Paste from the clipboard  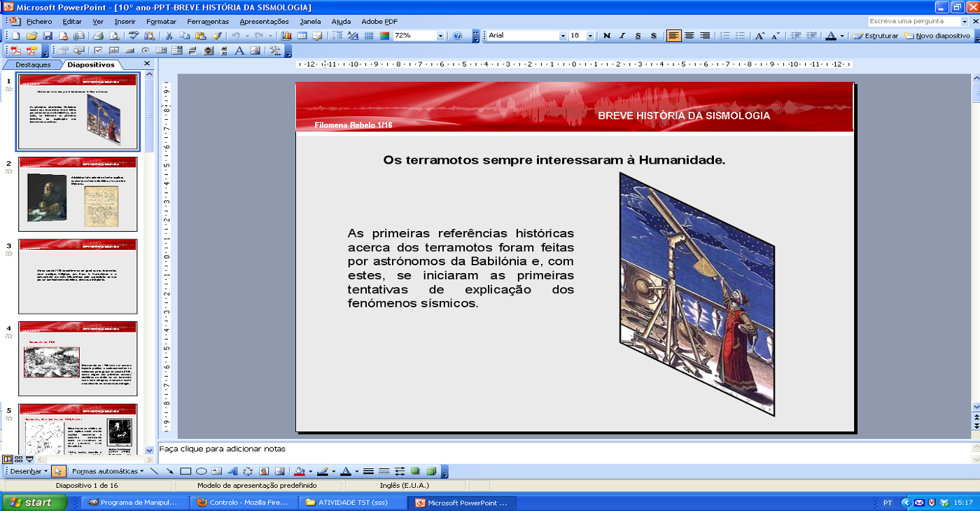point(201,36)
